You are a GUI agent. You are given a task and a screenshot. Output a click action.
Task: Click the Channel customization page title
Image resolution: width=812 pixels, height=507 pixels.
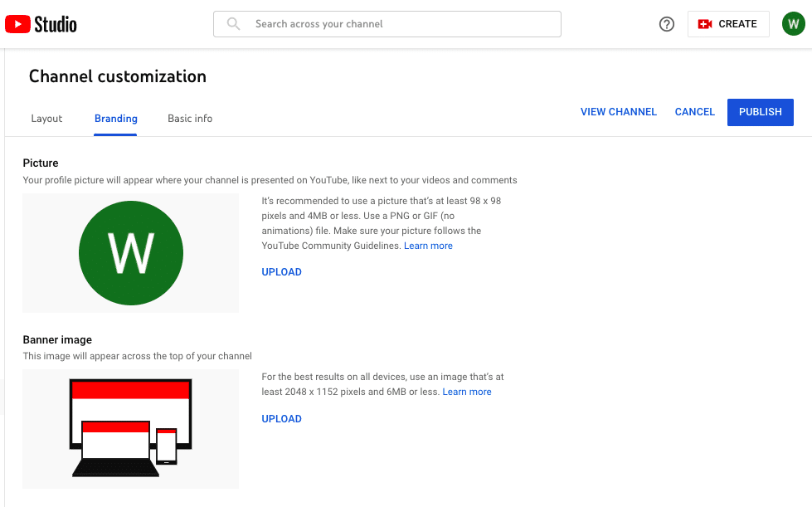click(118, 76)
